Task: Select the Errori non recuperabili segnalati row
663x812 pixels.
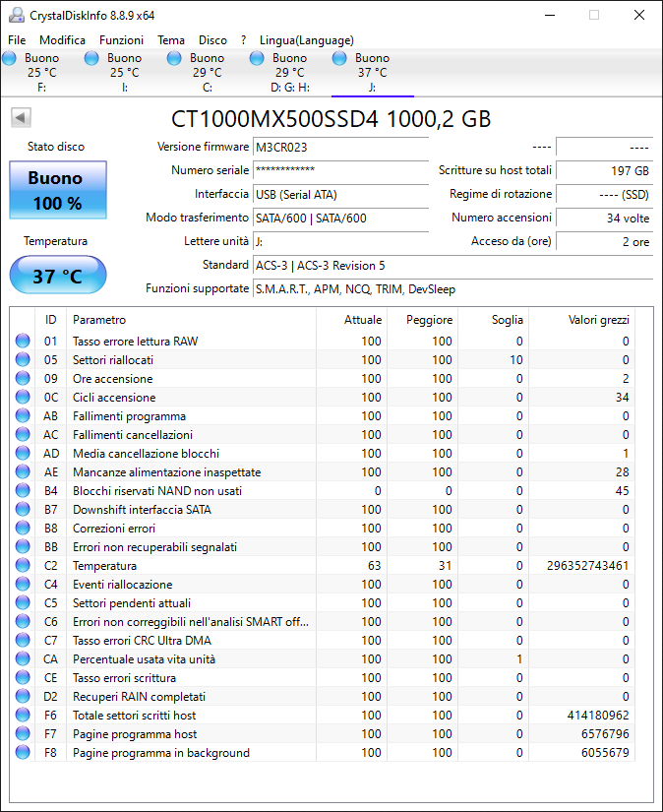Action: point(323,546)
